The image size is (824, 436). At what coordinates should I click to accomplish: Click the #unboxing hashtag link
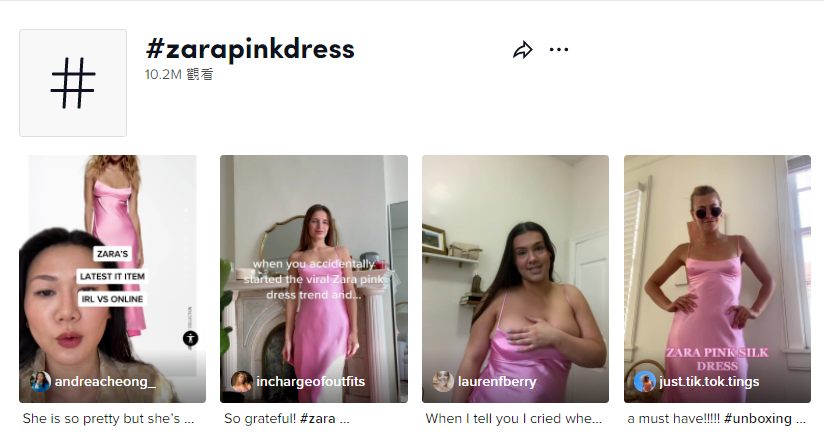pos(758,419)
